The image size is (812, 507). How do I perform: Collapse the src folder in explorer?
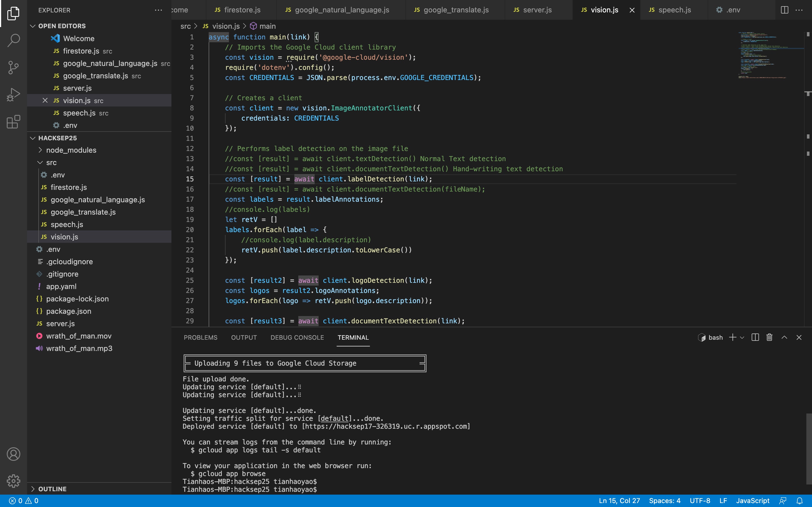(51, 163)
